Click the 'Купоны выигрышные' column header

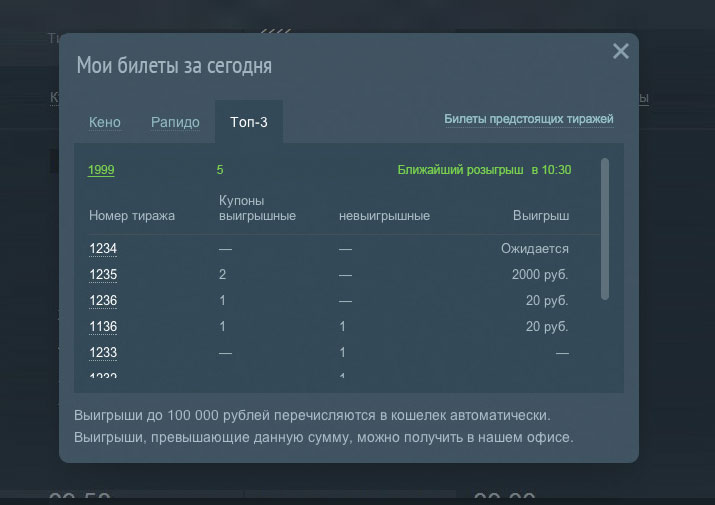click(x=257, y=208)
